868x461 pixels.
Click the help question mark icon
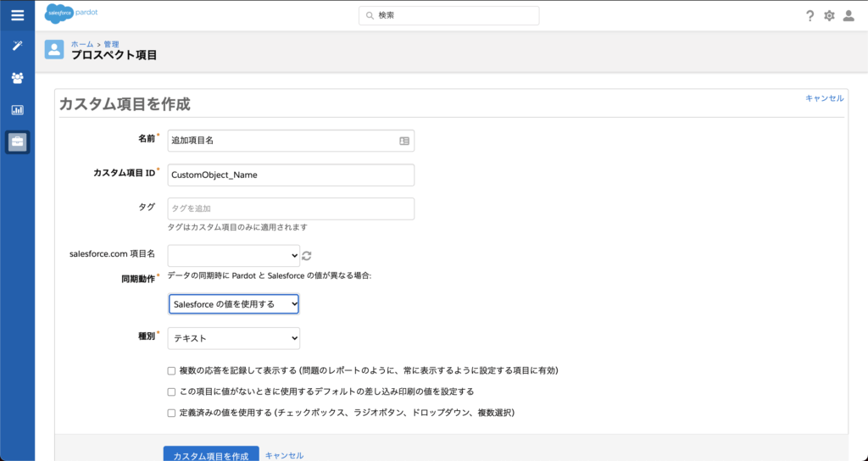[x=810, y=16]
